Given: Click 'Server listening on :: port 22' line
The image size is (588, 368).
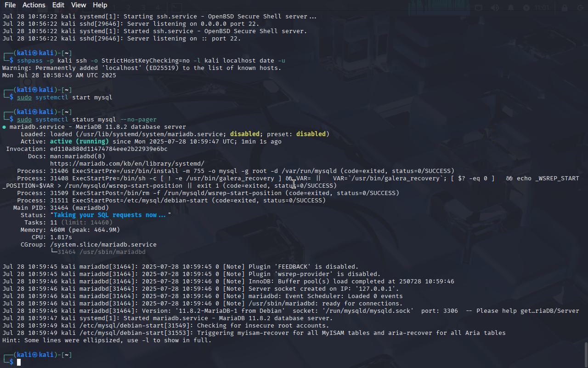Looking at the screenshot, I should pyautogui.click(x=122, y=39).
